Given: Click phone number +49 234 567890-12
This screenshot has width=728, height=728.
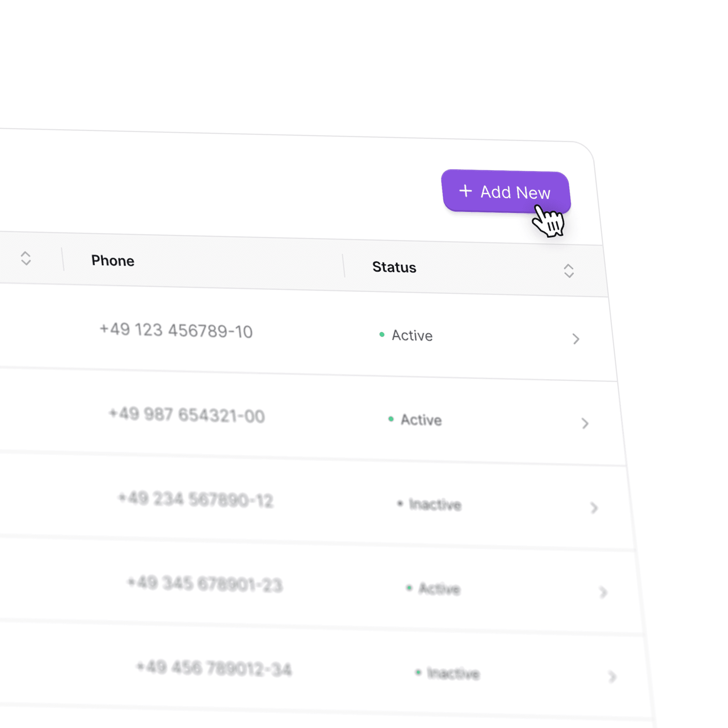Looking at the screenshot, I should pos(196,499).
